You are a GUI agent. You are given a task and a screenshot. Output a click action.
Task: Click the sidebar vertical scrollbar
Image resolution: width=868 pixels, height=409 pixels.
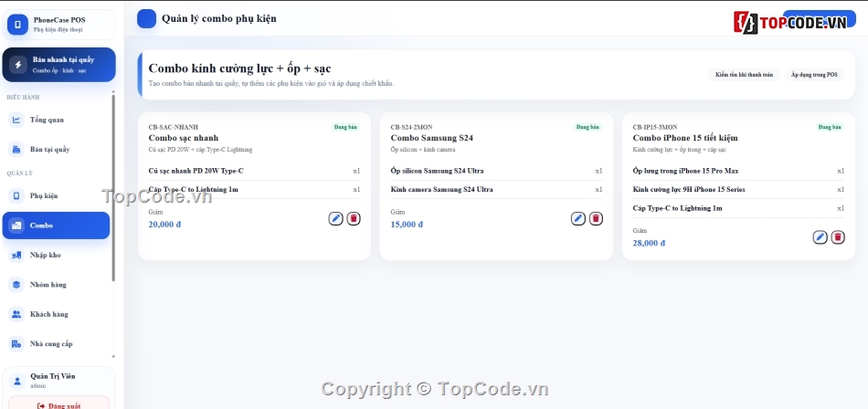[113, 188]
